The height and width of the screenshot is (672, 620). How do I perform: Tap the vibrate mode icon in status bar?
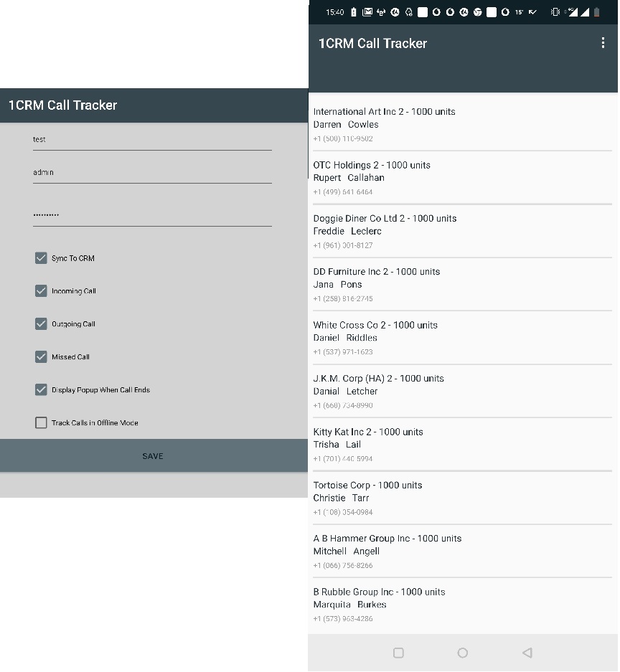[555, 12]
